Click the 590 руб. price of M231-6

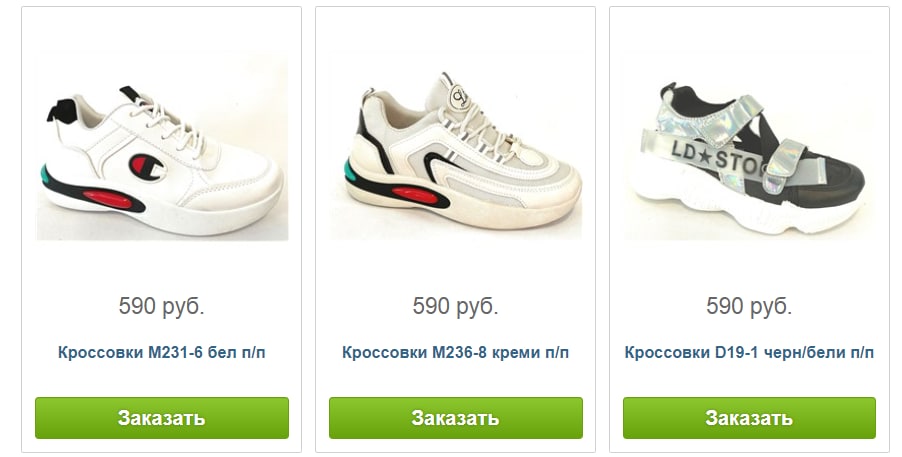(x=162, y=306)
